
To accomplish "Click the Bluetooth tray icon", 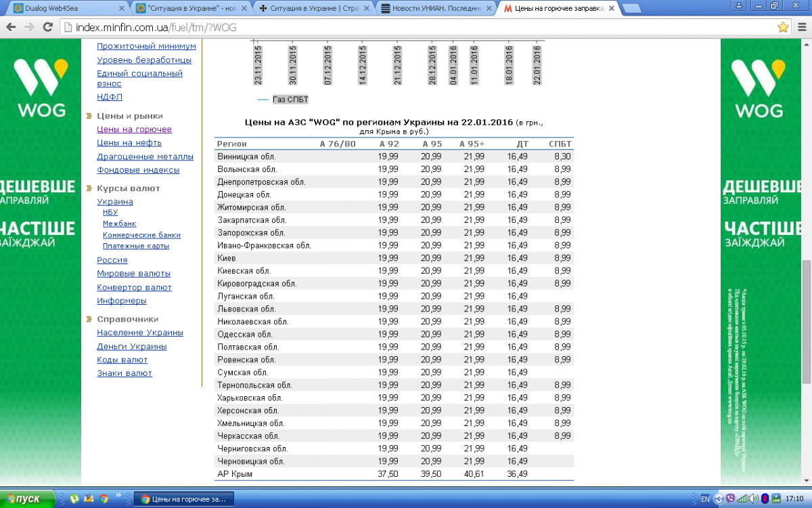I will 765,499.
